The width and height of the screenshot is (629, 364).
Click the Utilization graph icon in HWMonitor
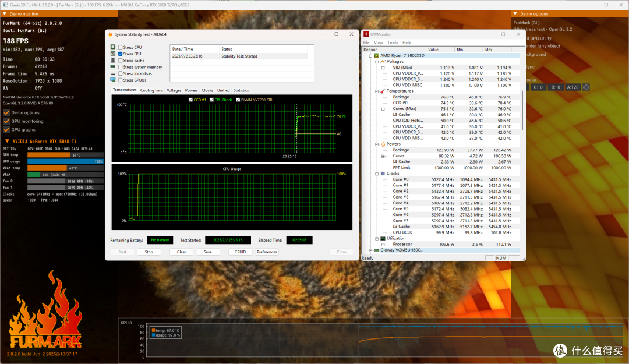383,238
